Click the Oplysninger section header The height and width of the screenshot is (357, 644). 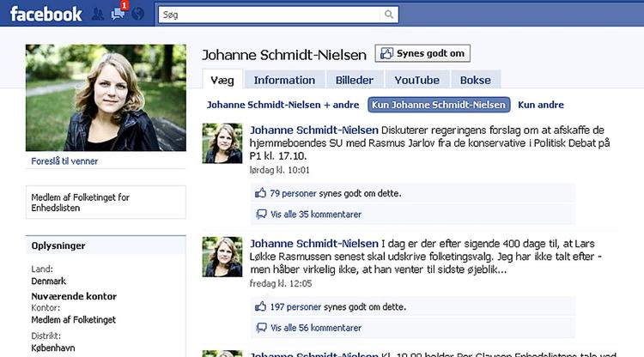106,245
